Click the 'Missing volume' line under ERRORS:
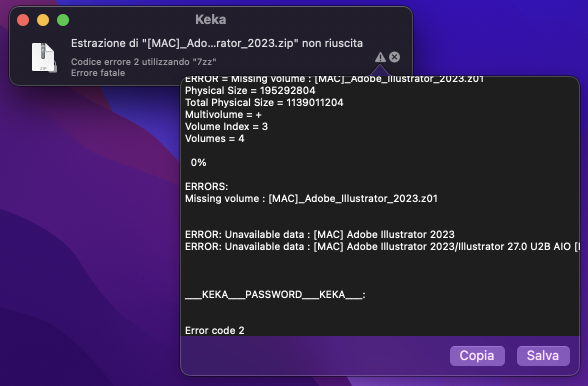This screenshot has height=386, width=588. coord(311,198)
